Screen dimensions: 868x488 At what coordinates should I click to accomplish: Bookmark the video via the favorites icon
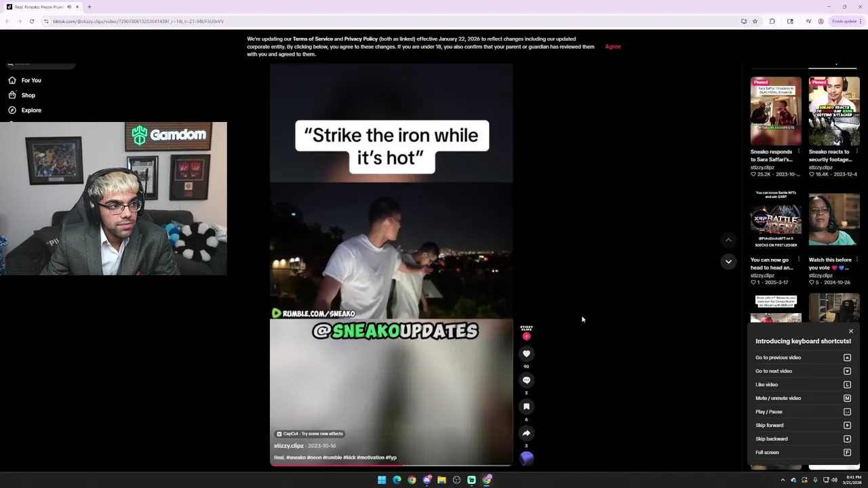(526, 407)
